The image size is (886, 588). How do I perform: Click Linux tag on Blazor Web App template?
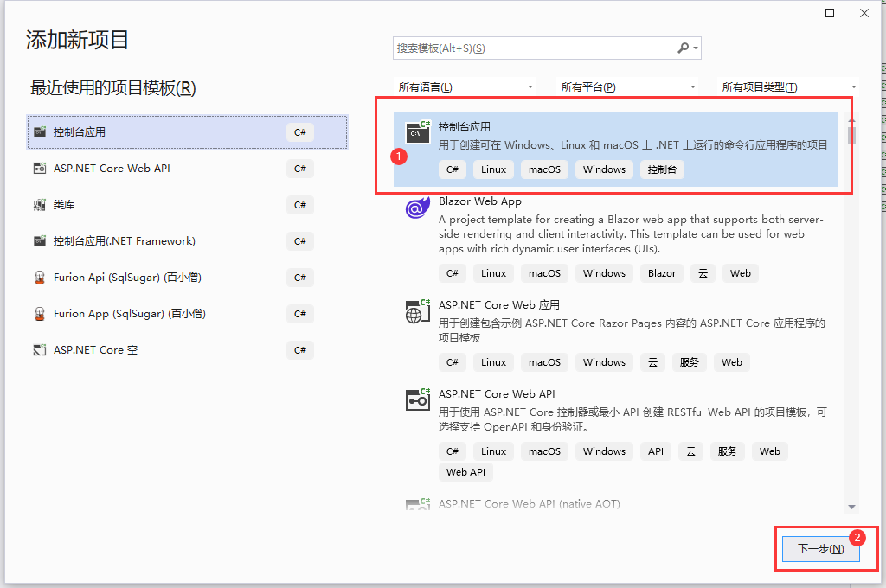coord(493,273)
